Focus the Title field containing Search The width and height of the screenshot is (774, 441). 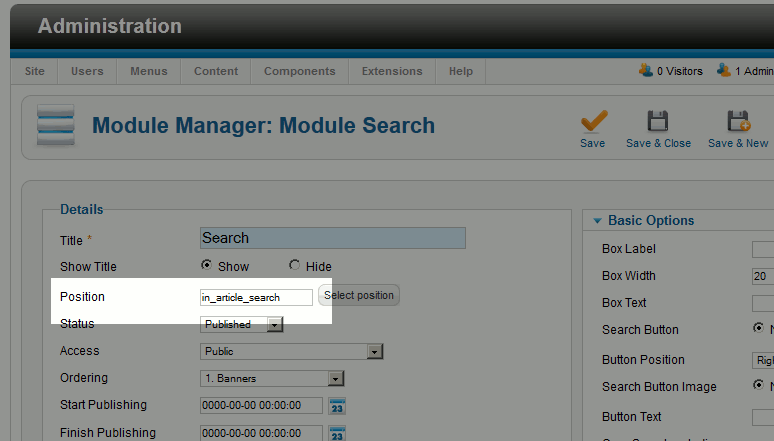pos(333,238)
